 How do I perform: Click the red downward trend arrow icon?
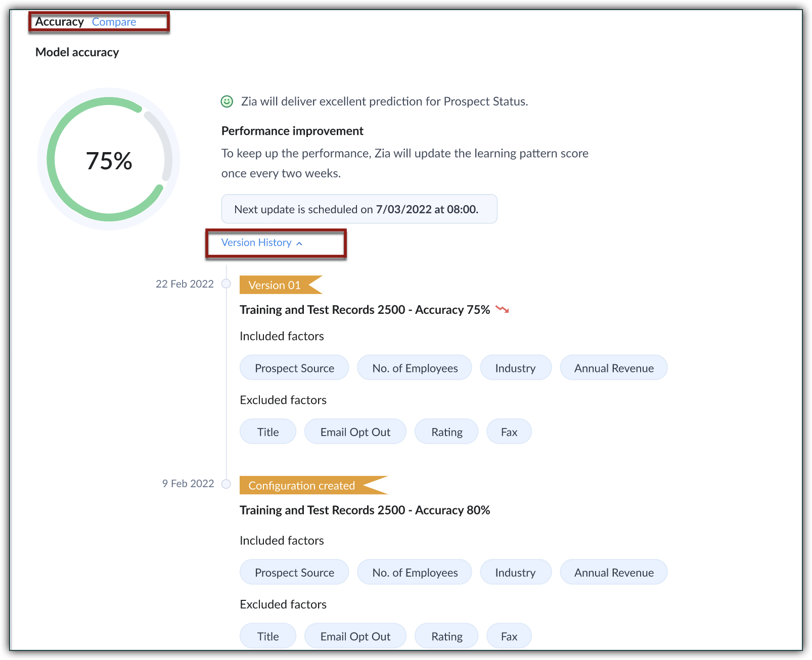pos(502,309)
